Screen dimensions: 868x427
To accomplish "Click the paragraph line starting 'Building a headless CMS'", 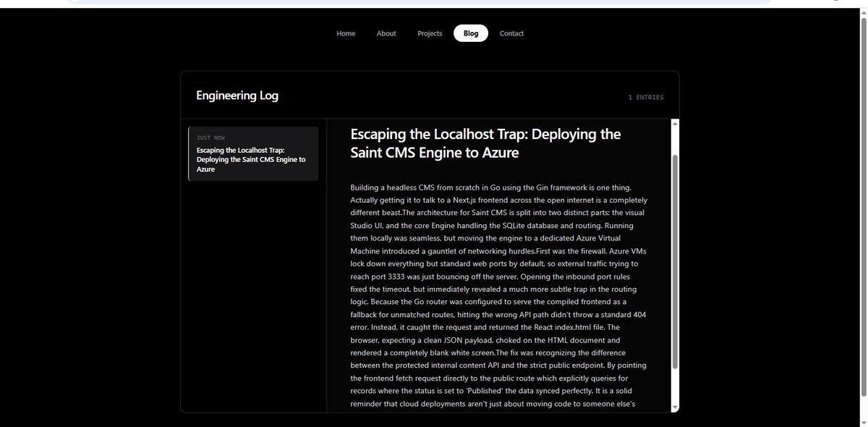I will click(x=491, y=187).
